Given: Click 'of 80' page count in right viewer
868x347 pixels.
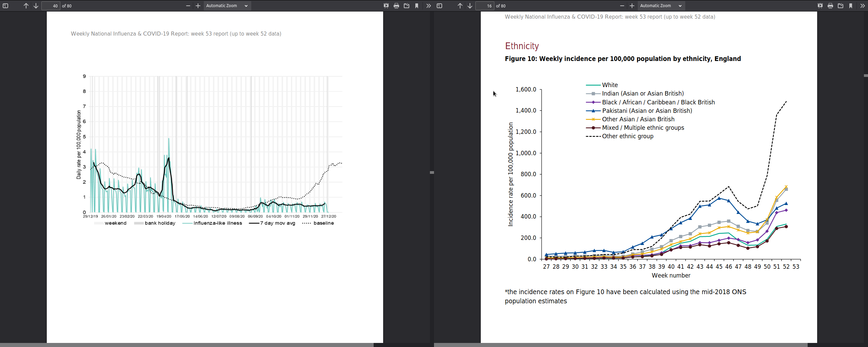Looking at the screenshot, I should pos(501,6).
